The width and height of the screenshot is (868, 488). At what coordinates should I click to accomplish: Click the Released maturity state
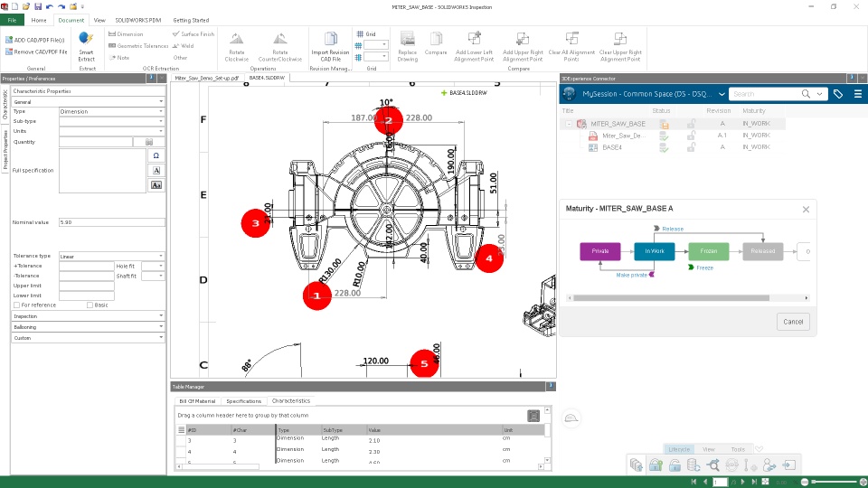763,251
